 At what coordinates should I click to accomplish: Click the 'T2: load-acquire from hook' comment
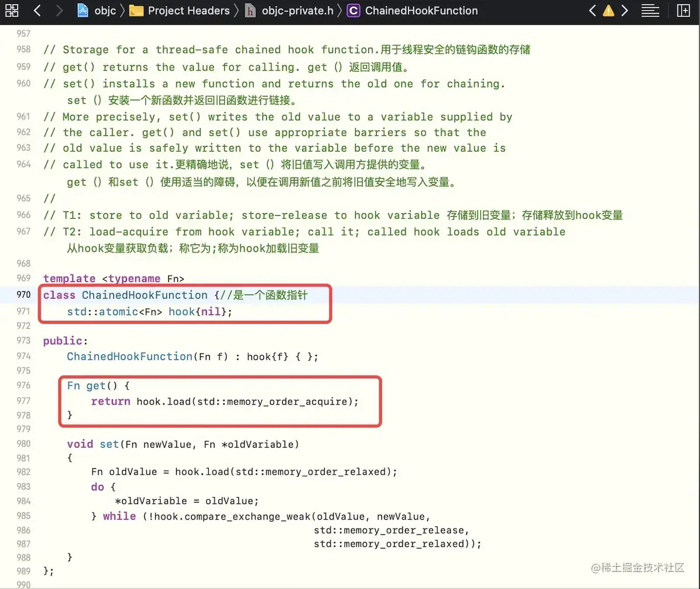pyautogui.click(x=304, y=232)
